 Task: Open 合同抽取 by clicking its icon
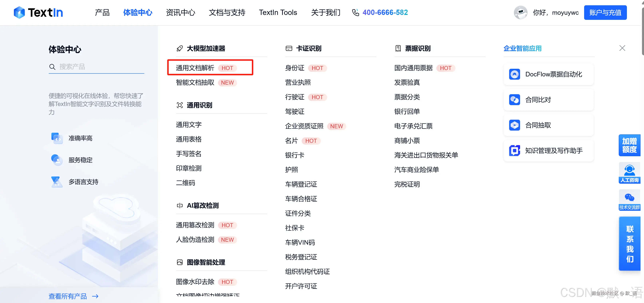(514, 125)
